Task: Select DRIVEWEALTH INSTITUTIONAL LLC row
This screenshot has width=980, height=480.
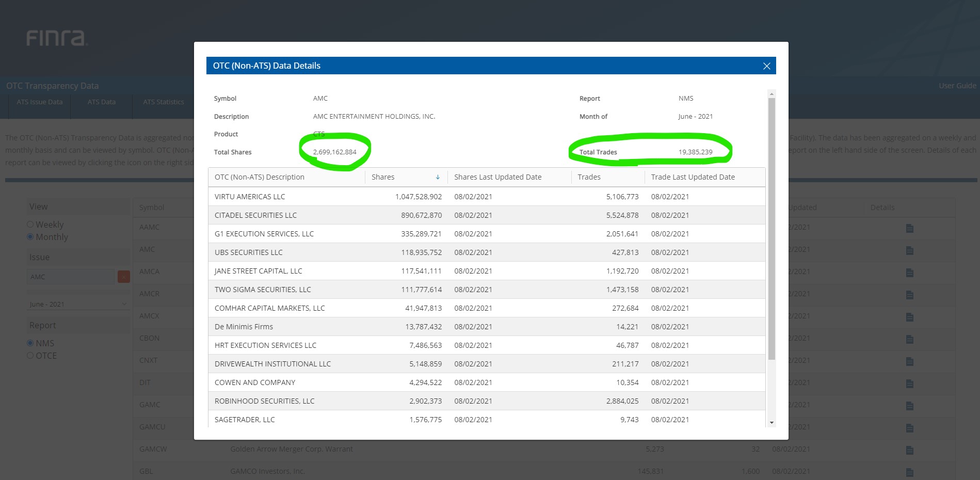Action: point(487,364)
